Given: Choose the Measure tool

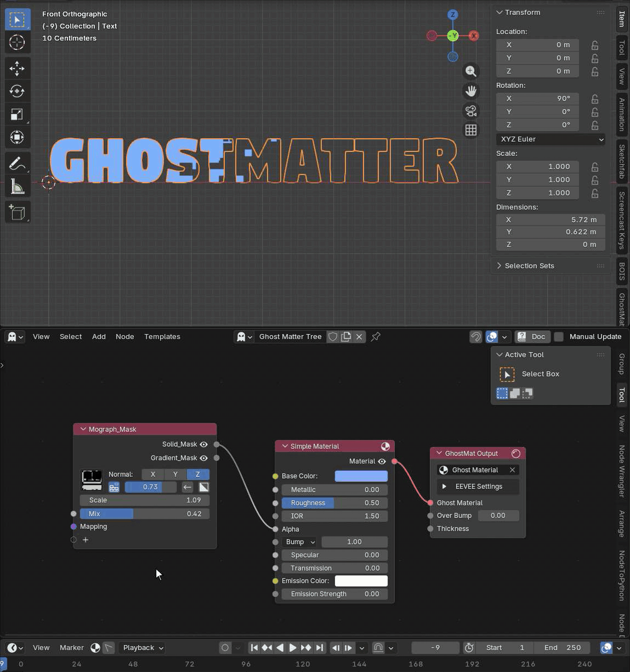Looking at the screenshot, I should click(17, 187).
